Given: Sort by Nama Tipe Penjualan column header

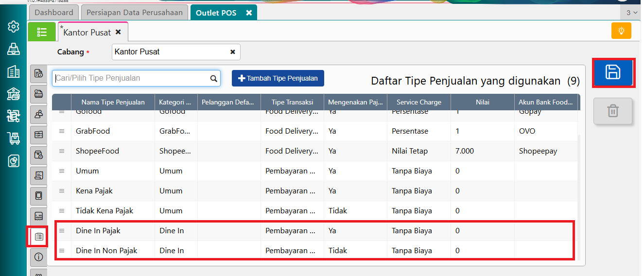Looking at the screenshot, I should click(x=113, y=102).
